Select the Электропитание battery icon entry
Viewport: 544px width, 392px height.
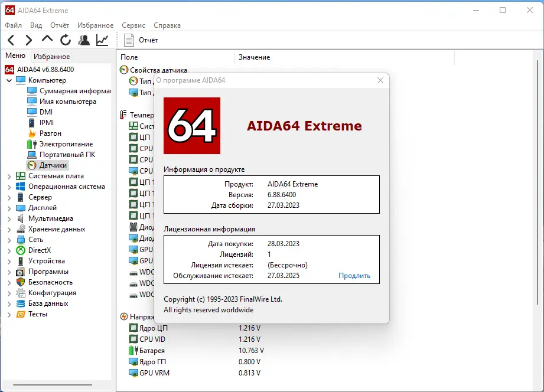pyautogui.click(x=65, y=143)
